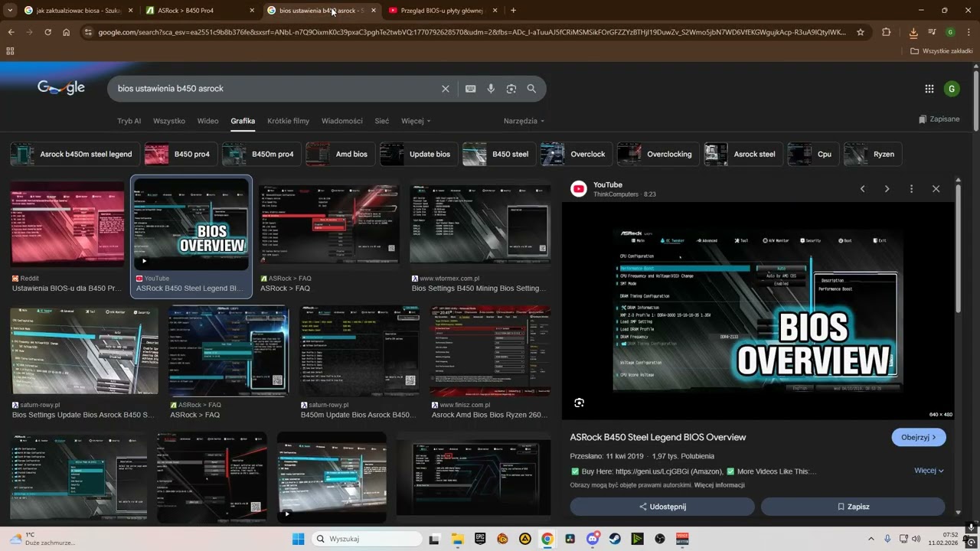Click the Chrome address bar URL
This screenshot has width=980, height=551.
pyautogui.click(x=472, y=32)
